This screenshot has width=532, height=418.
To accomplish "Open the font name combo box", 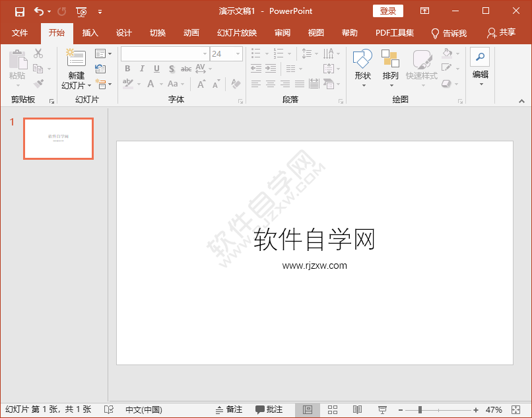I will coord(164,53).
